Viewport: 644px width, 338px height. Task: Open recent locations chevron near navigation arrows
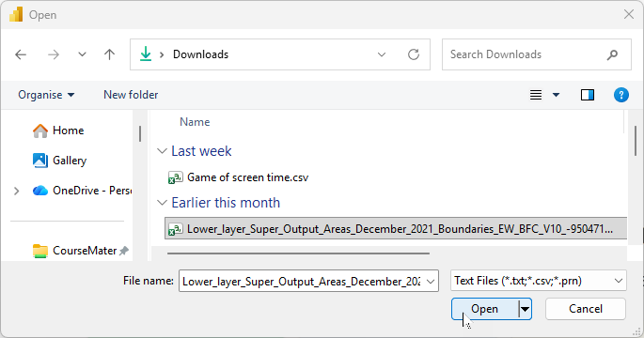82,54
